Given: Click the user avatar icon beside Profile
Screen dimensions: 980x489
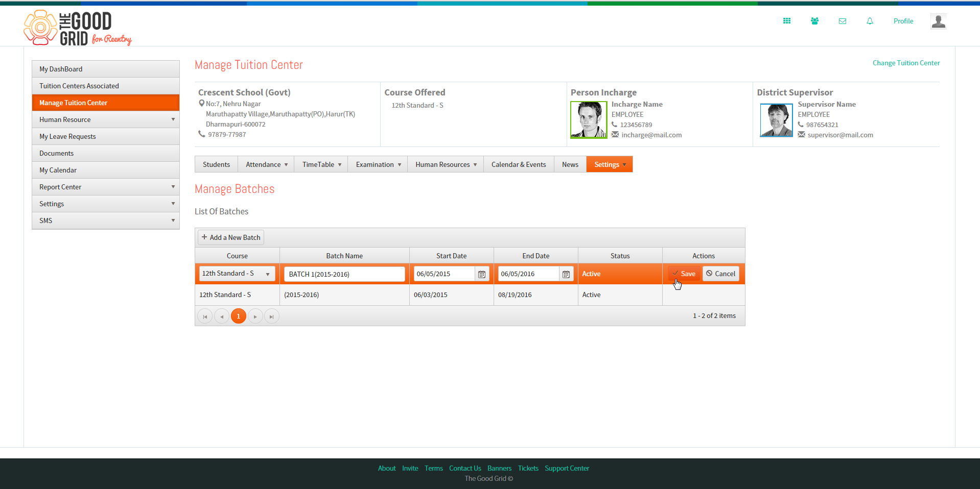Looking at the screenshot, I should click(x=938, y=21).
